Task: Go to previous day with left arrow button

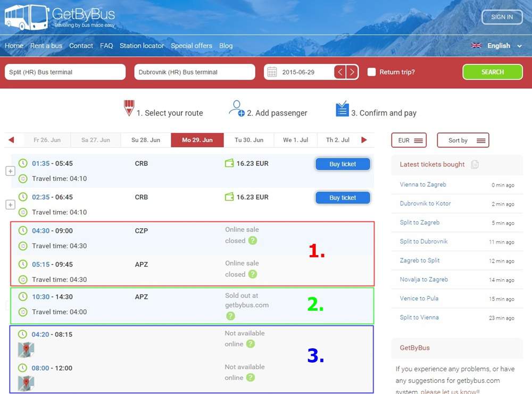Action: point(340,72)
